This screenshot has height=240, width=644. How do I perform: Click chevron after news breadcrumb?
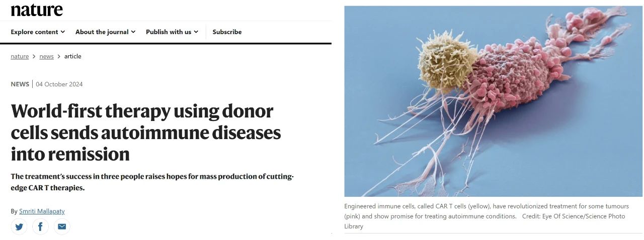pos(59,56)
